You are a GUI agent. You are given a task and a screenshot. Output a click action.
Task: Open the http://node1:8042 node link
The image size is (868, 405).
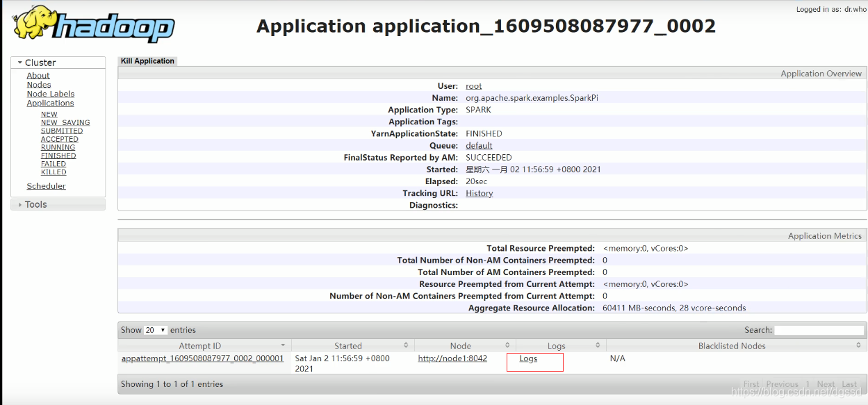pos(452,358)
